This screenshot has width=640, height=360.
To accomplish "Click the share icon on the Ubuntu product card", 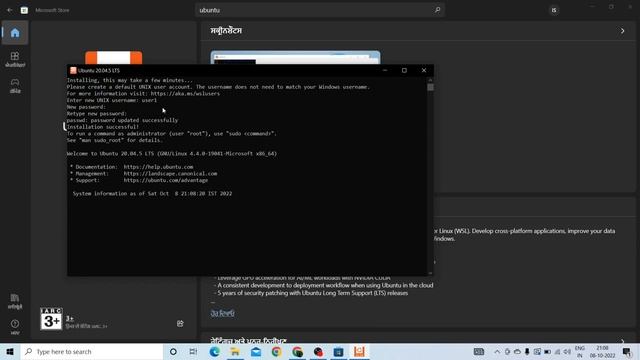I will (180, 323).
